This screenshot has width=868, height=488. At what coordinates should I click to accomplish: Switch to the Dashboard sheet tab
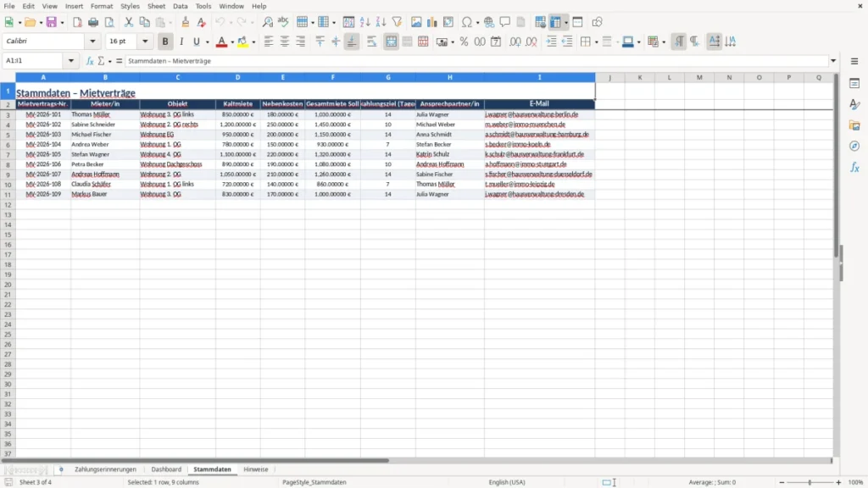point(166,469)
